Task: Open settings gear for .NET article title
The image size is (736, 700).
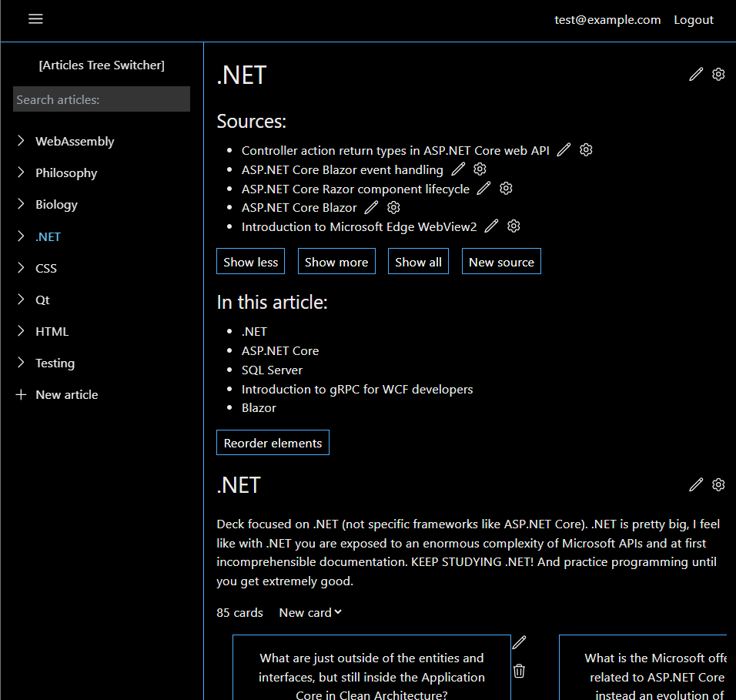Action: (x=718, y=74)
